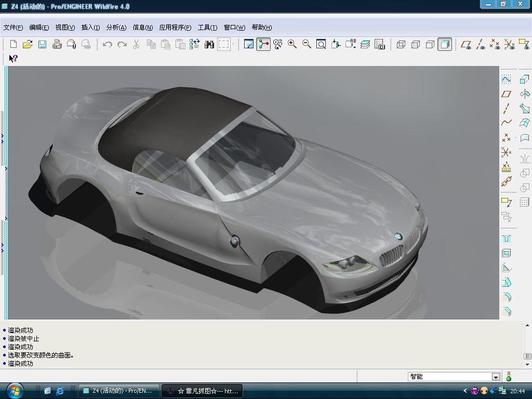Viewport: 532px width, 399px height.
Task: Click the context-sensitive help arrow
Action: pos(13,58)
